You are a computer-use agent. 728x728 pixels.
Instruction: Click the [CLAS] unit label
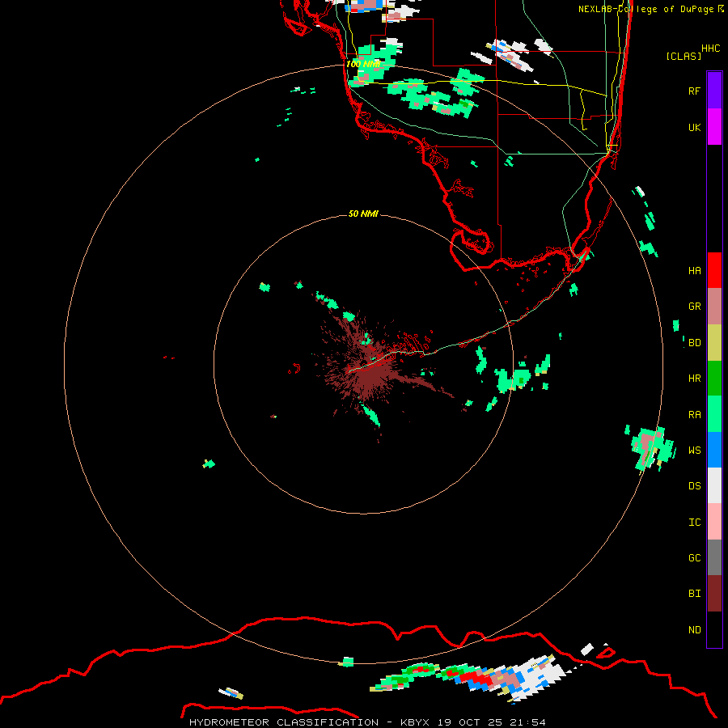pos(684,56)
